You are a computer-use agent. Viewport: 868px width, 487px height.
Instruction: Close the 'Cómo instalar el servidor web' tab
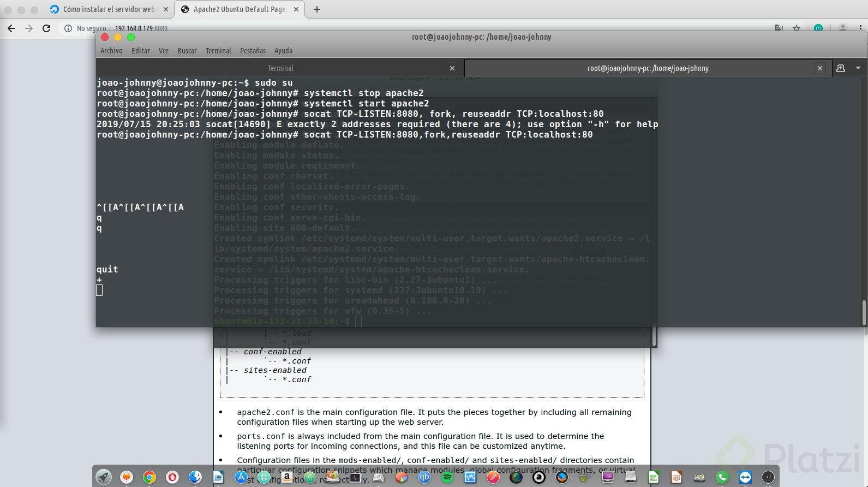pyautogui.click(x=166, y=9)
